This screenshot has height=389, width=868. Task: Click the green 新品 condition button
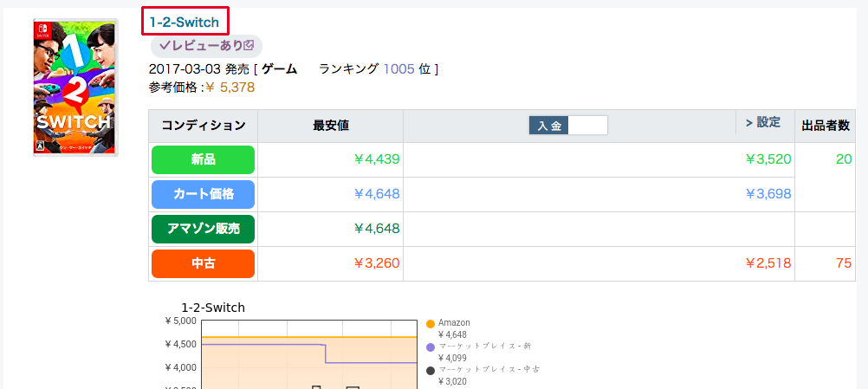[204, 160]
